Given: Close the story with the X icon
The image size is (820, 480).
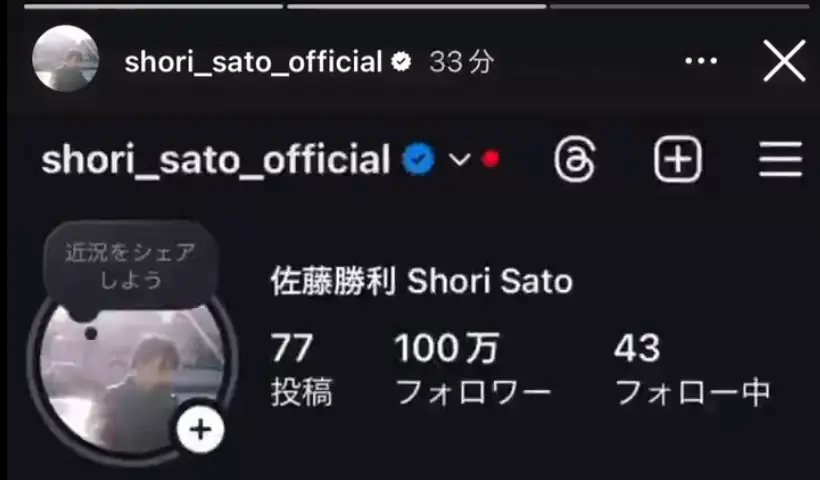Looking at the screenshot, I should pyautogui.click(x=784, y=61).
